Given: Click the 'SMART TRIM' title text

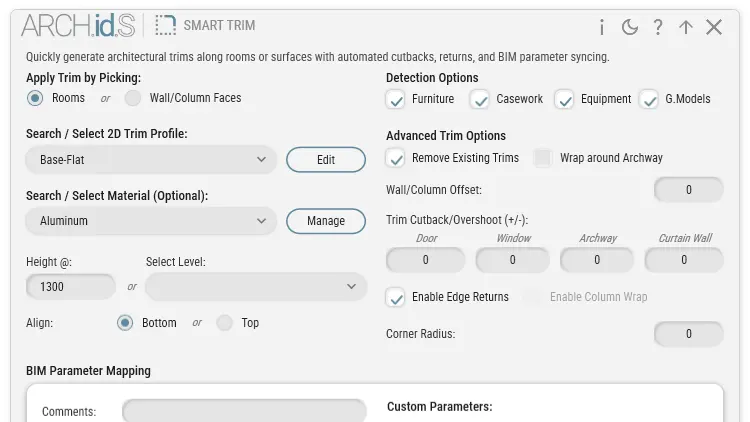Looking at the screenshot, I should coord(220,25).
